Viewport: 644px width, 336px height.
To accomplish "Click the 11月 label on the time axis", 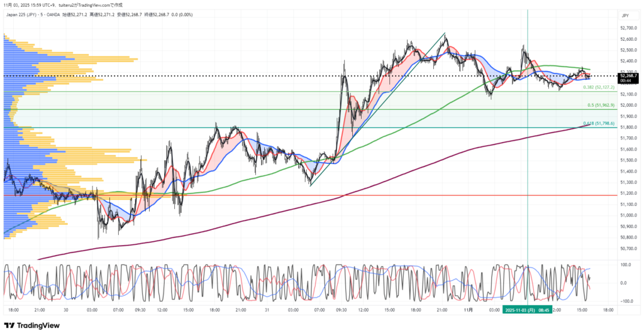I will (467, 310).
